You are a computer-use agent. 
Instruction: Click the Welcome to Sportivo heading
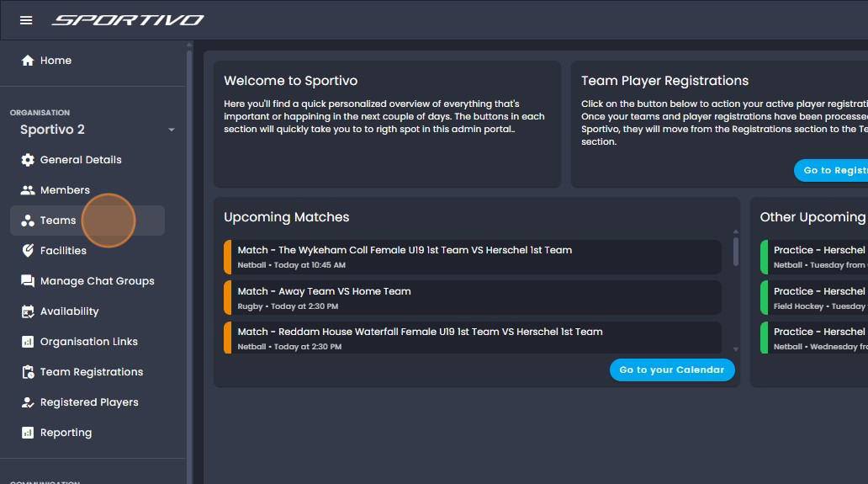pos(291,81)
